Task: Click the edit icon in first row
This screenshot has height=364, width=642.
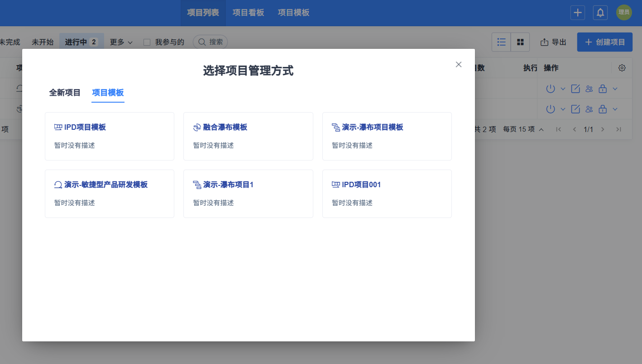Action: pos(575,89)
